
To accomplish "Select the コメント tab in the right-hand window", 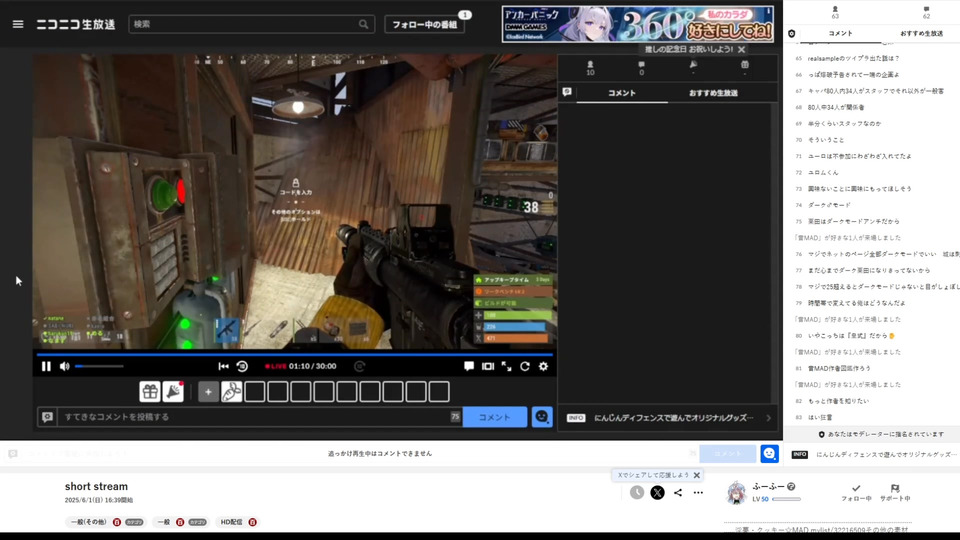I will pyautogui.click(x=840, y=34).
